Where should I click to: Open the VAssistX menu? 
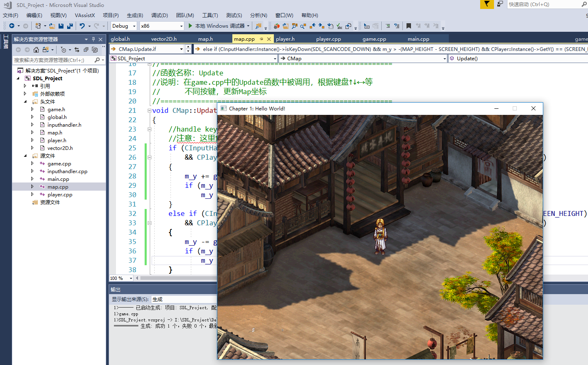(x=85, y=15)
